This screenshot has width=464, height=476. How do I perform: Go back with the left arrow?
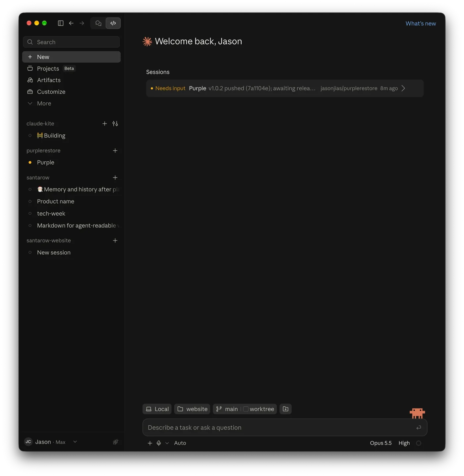(71, 23)
